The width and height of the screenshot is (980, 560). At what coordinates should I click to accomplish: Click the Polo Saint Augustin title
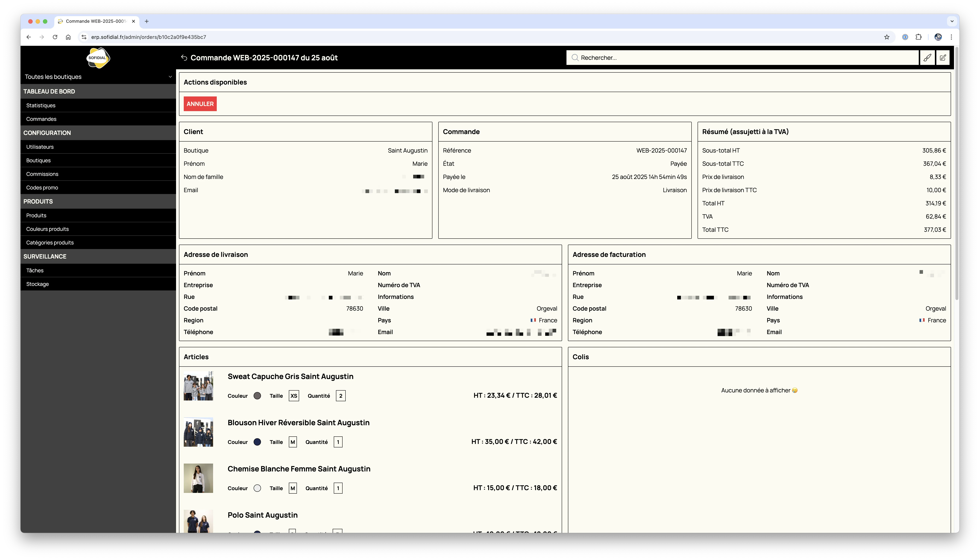pyautogui.click(x=263, y=515)
